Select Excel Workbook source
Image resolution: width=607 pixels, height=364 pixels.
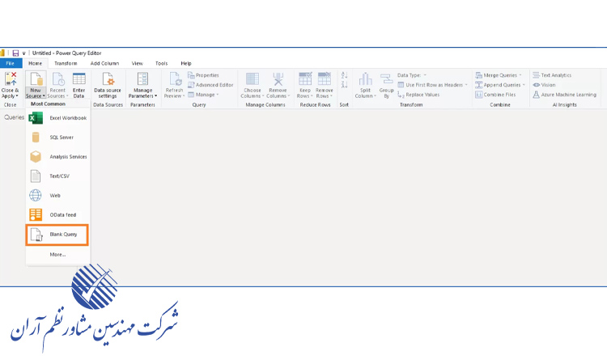[x=58, y=118]
